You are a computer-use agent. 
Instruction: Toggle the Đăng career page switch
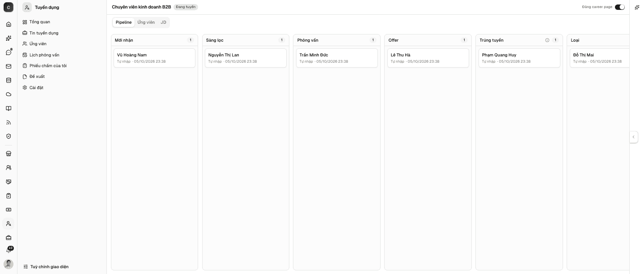[620, 7]
